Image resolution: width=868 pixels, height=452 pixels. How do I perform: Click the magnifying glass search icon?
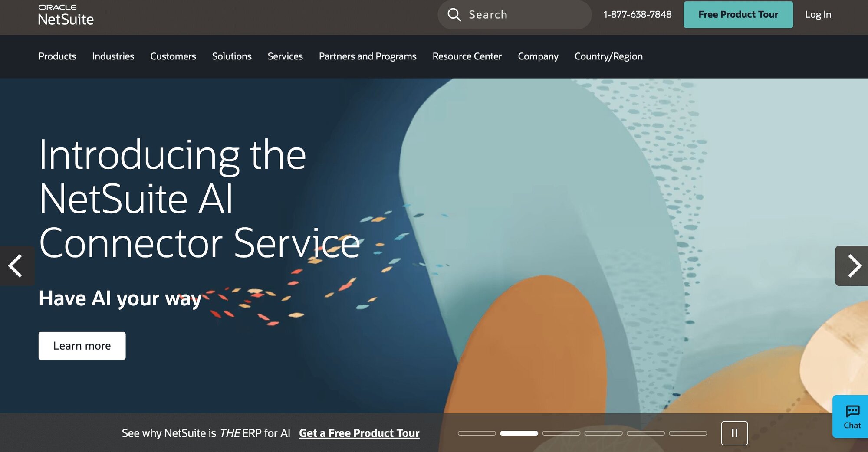point(454,15)
